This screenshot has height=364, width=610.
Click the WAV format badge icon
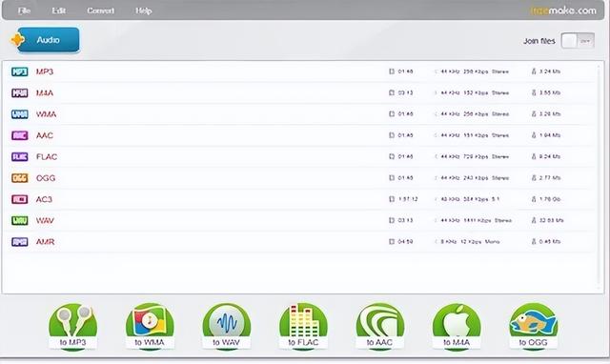pyautogui.click(x=19, y=220)
